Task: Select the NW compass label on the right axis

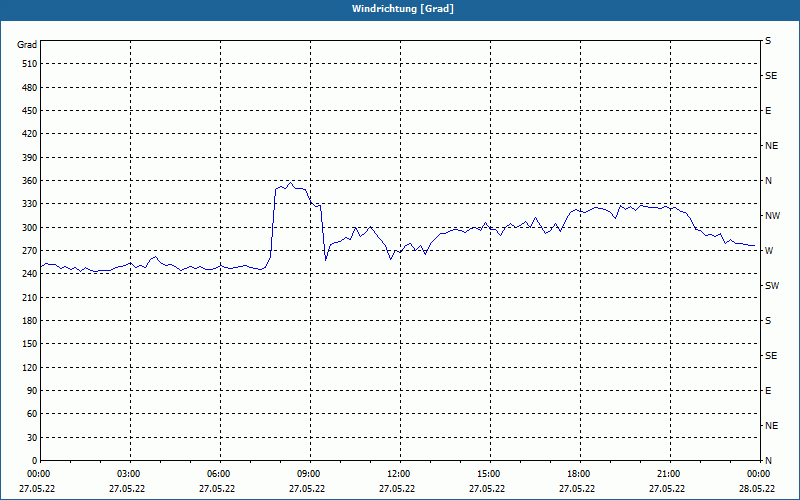Action: 772,216
